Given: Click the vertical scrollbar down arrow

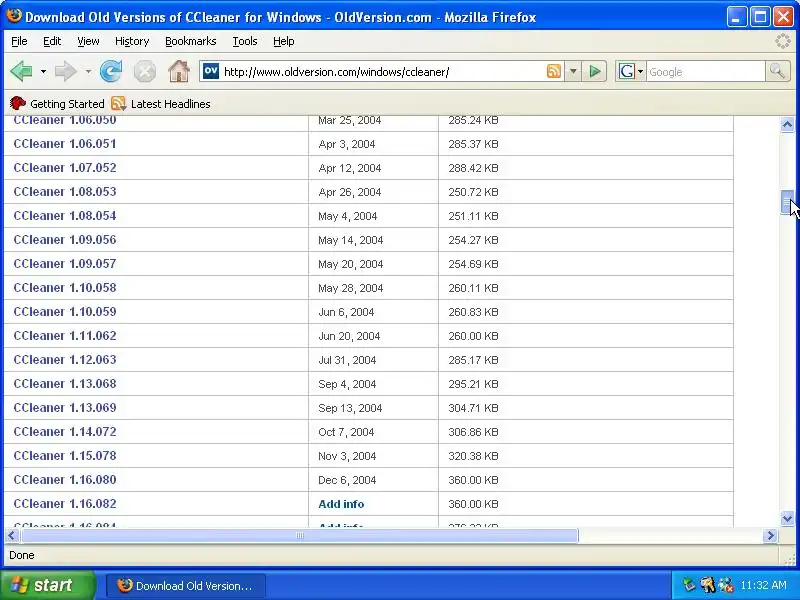Looking at the screenshot, I should [x=787, y=518].
